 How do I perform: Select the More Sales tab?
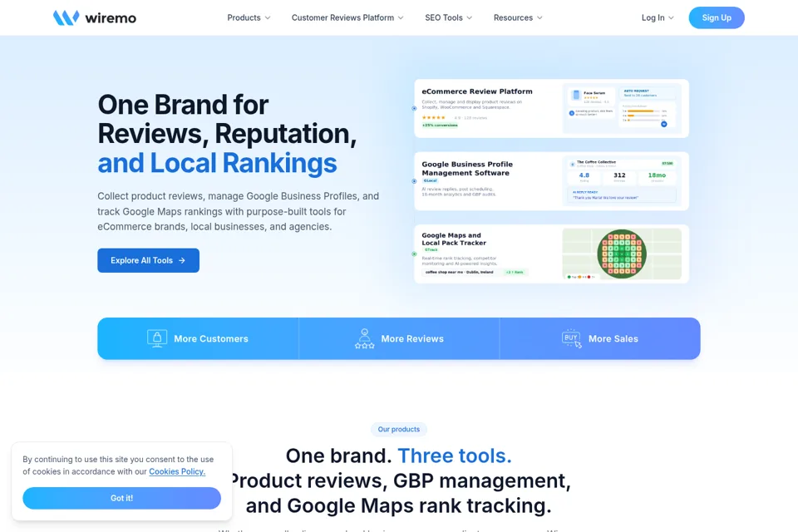point(600,338)
